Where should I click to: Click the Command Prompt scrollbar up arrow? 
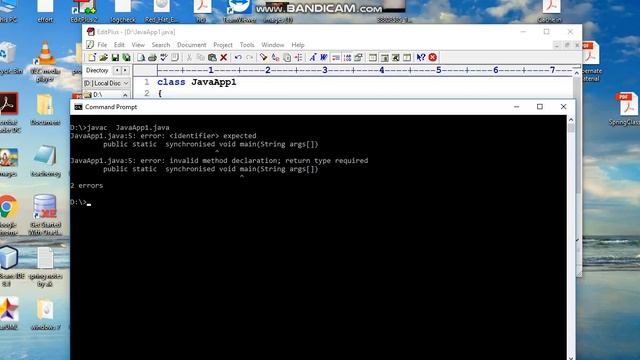click(571, 120)
